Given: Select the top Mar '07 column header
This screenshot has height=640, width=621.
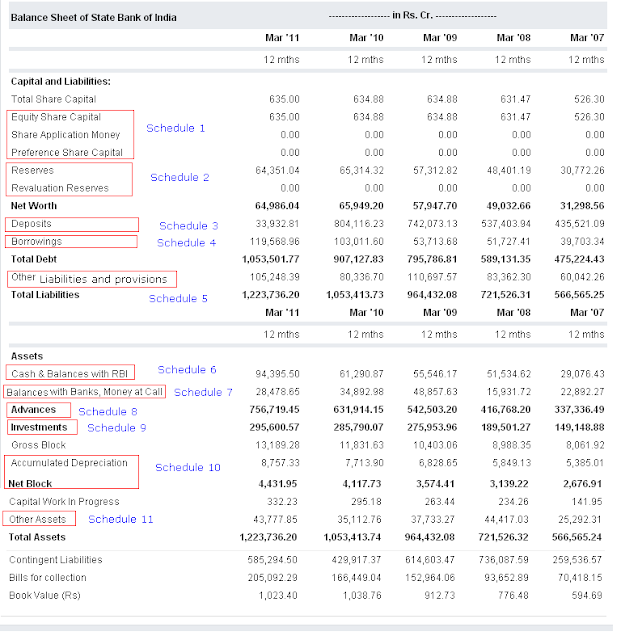Looking at the screenshot, I should (587, 38).
